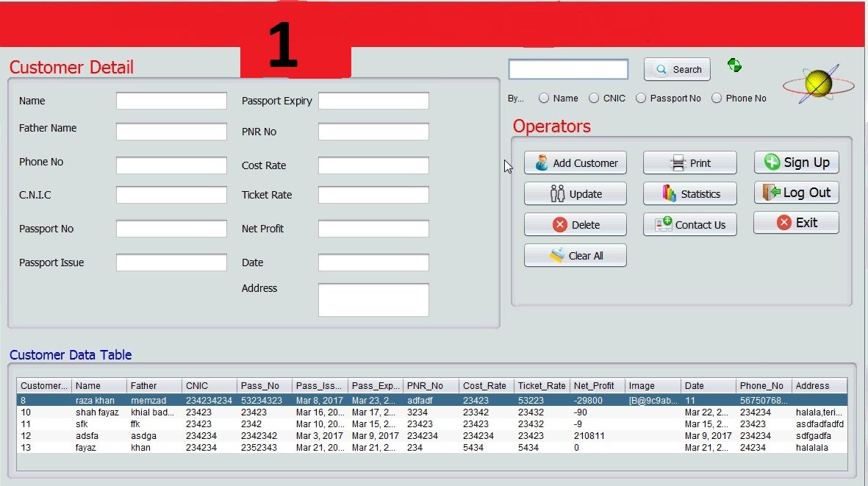Focus the Name input field
Viewport: 868px width, 486px height.
click(x=171, y=101)
